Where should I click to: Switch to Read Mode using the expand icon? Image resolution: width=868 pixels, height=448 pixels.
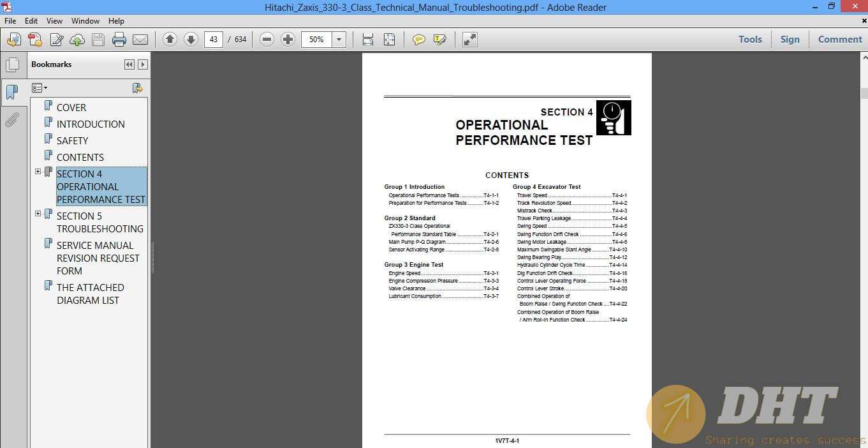point(470,40)
